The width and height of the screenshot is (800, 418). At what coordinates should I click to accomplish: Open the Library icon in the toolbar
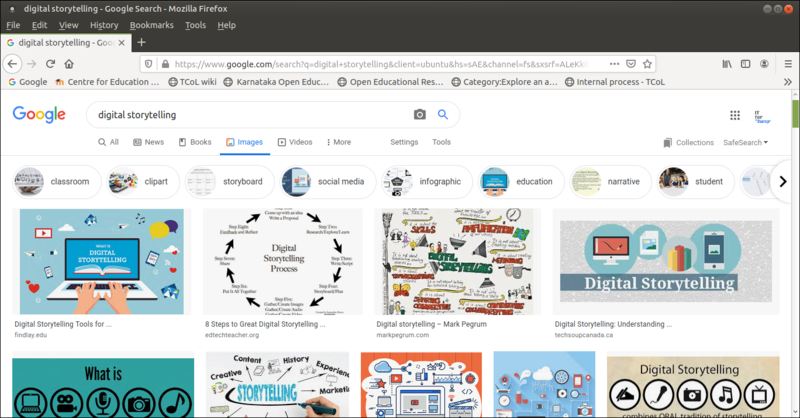click(727, 64)
